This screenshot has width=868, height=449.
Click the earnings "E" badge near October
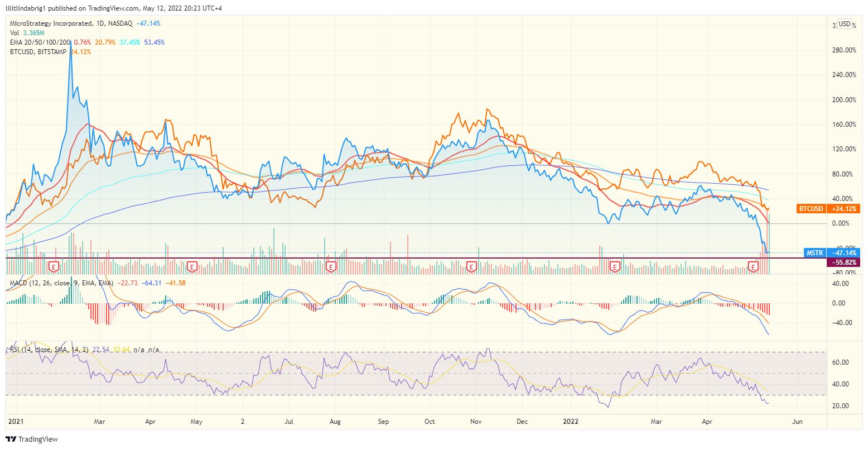click(471, 267)
